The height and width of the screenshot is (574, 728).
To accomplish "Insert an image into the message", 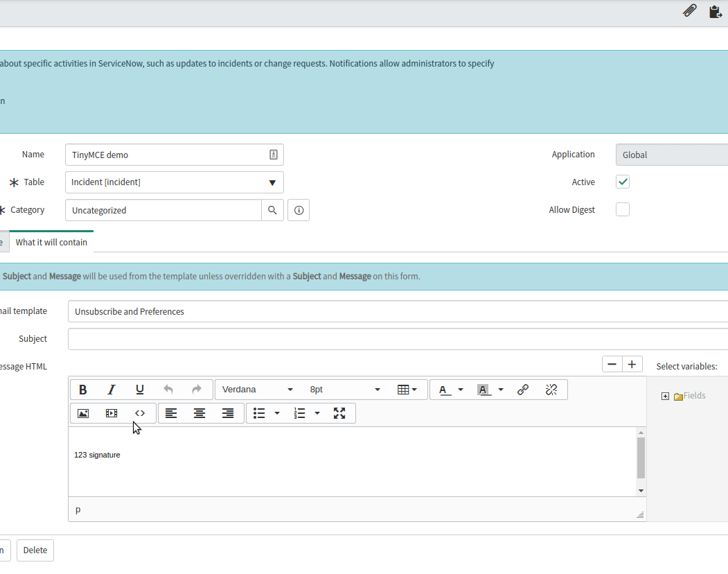I will coord(83,412).
